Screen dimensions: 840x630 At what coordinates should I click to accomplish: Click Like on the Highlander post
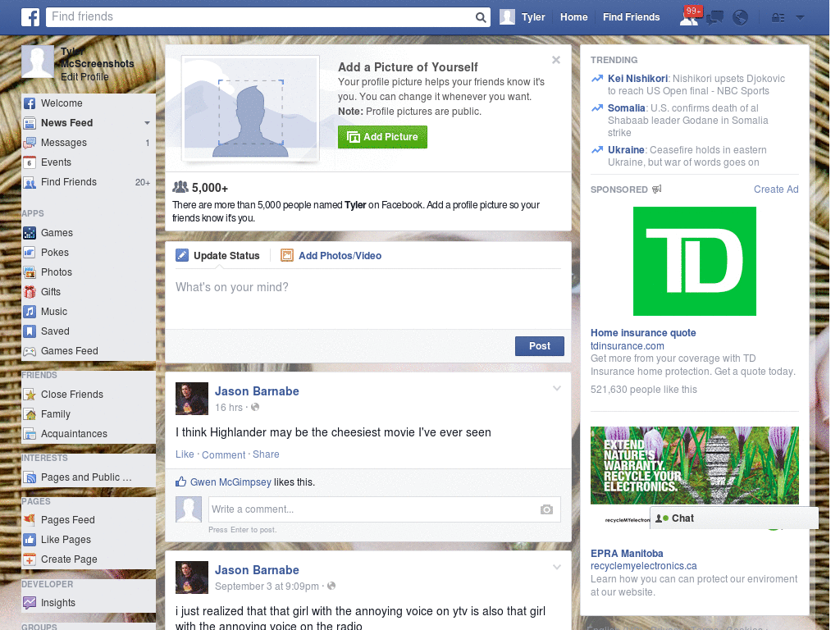[185, 454]
